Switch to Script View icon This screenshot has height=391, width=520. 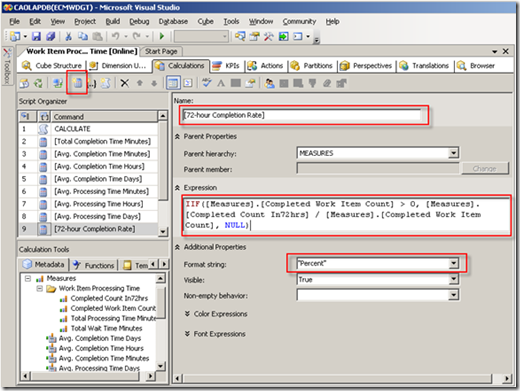pos(188,83)
